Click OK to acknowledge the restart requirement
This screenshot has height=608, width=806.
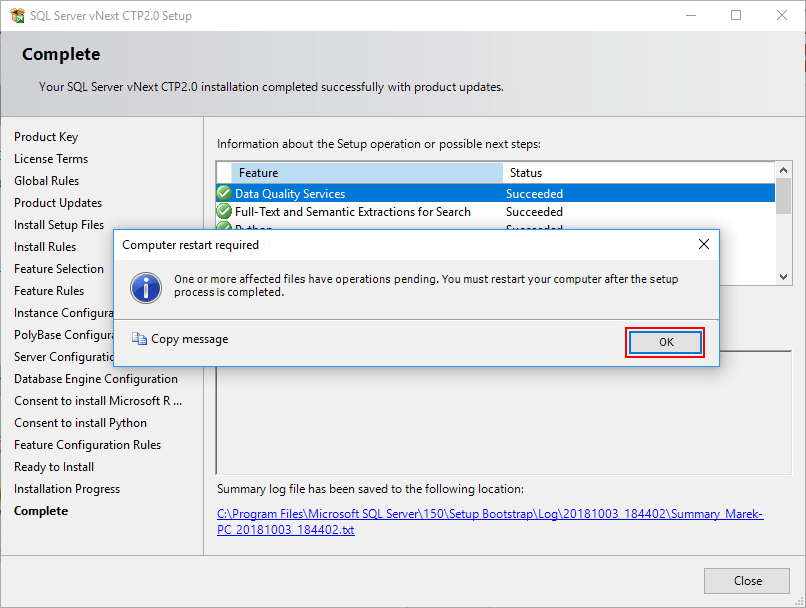(x=665, y=341)
